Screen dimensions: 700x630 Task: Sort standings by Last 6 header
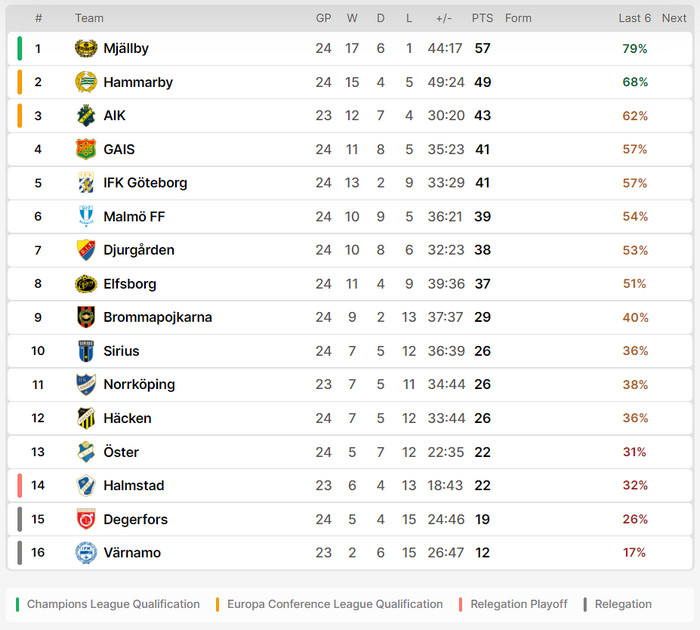[x=634, y=18]
